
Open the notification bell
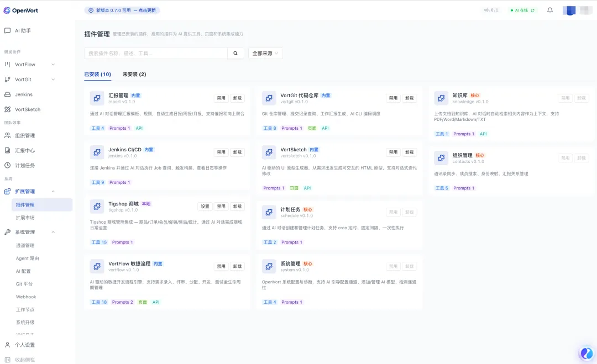click(x=550, y=10)
